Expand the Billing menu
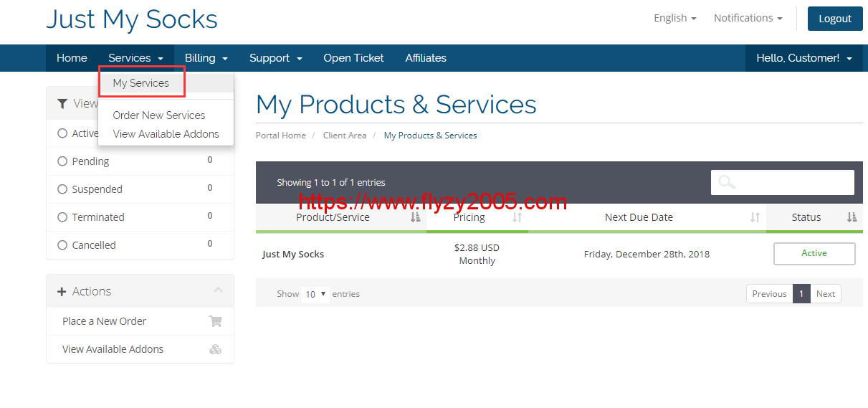The image size is (868, 408). 206,58
